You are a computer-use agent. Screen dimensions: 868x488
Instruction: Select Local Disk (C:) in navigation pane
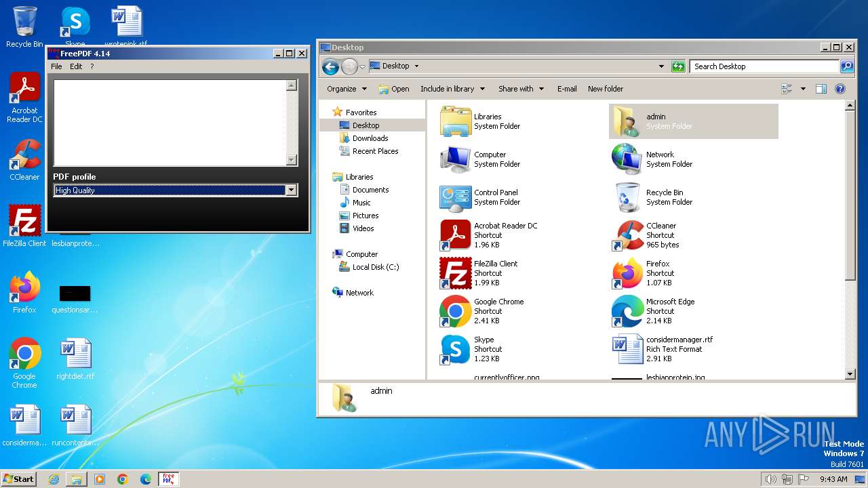coord(376,267)
